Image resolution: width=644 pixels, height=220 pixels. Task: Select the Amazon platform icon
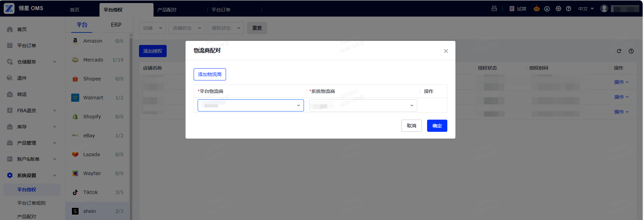click(75, 41)
